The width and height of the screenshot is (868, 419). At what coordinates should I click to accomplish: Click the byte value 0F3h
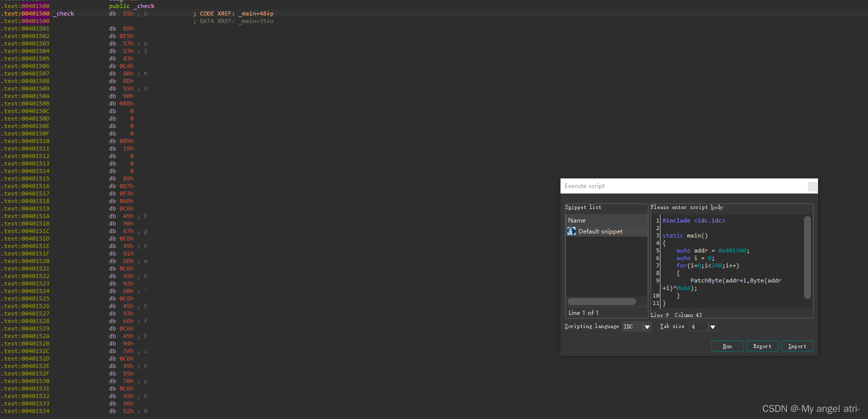[126, 193]
